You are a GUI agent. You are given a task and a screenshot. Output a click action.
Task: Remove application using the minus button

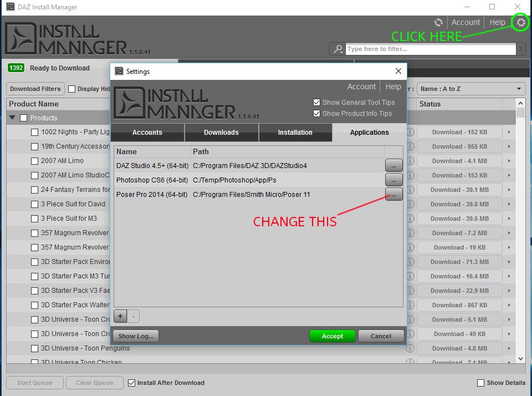click(134, 316)
